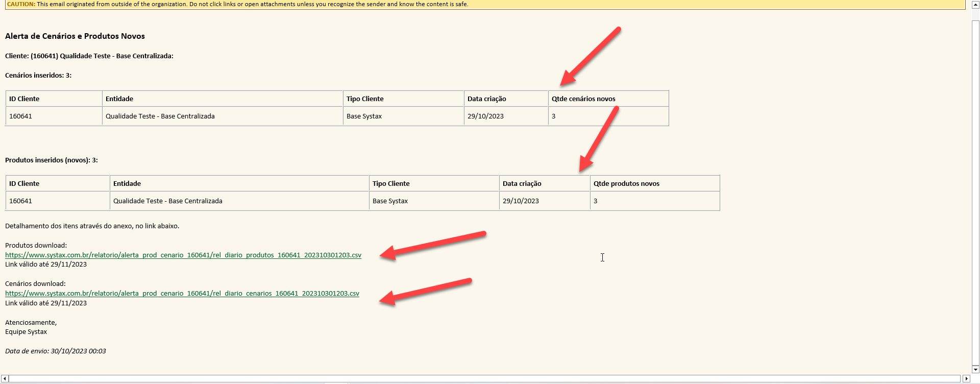Click the yellow CAUTION external email banner
The image size is (980, 384).
click(x=485, y=4)
